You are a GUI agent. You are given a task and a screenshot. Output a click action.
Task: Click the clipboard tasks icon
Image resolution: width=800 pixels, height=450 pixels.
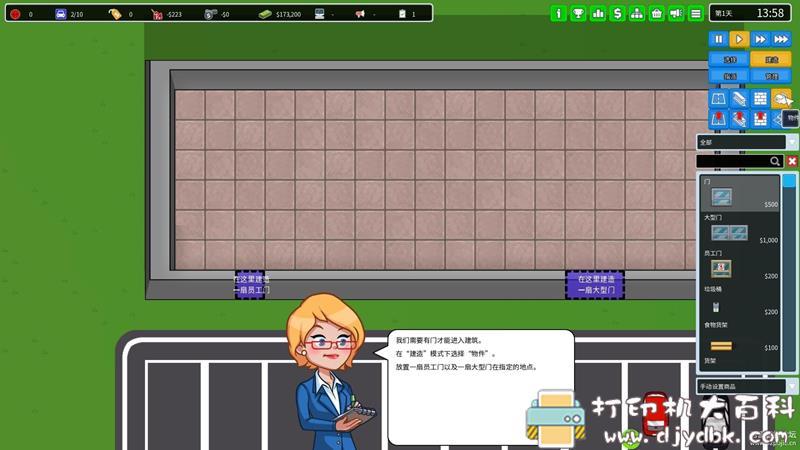(x=402, y=14)
